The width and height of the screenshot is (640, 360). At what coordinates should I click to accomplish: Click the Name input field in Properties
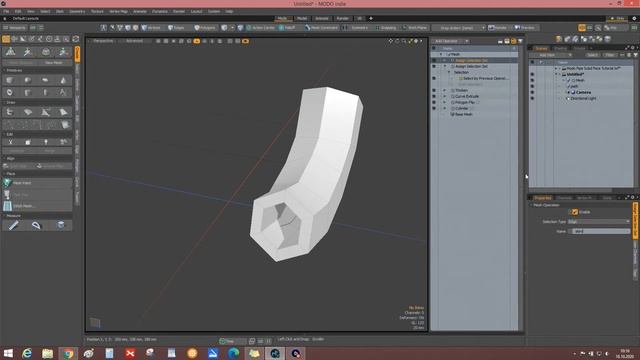point(601,231)
